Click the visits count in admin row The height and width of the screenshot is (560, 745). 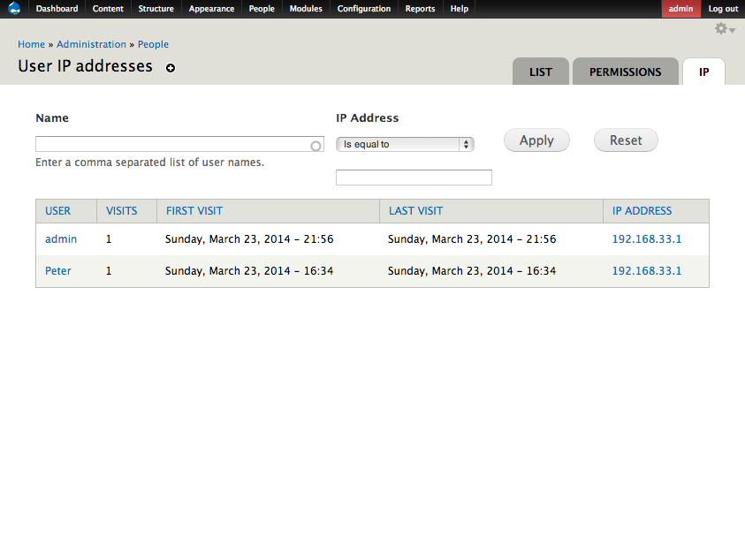click(109, 238)
